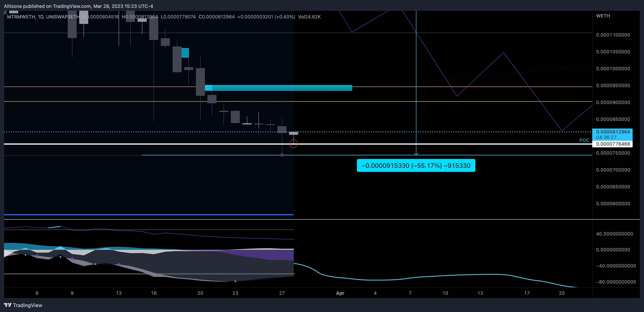Click the date label 16 on time axis
Image resolution: width=644 pixels, height=312 pixels.
coord(154,293)
